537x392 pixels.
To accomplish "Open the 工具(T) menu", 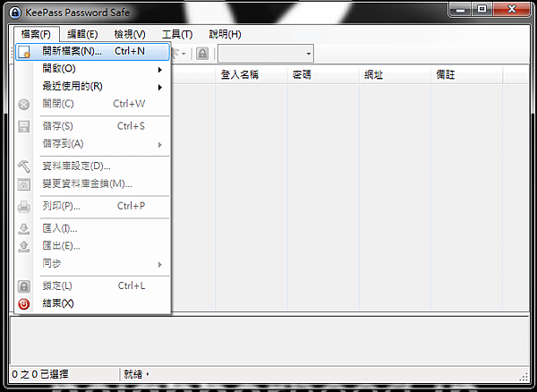I will 177,34.
